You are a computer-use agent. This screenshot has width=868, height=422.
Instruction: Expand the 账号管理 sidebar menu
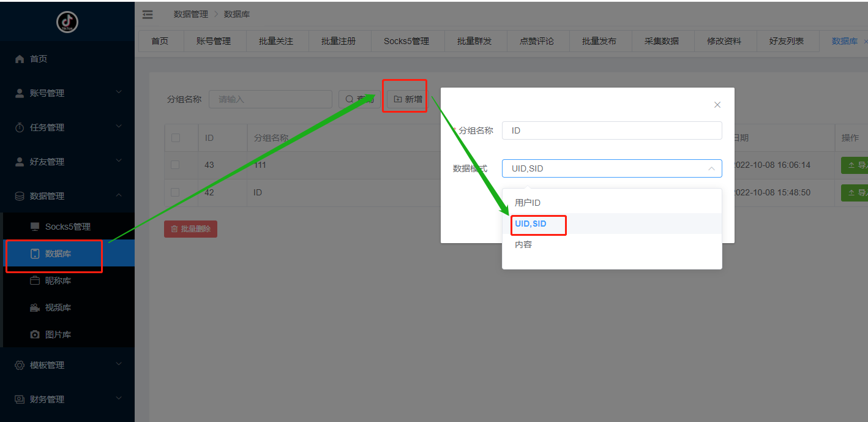pyautogui.click(x=67, y=93)
